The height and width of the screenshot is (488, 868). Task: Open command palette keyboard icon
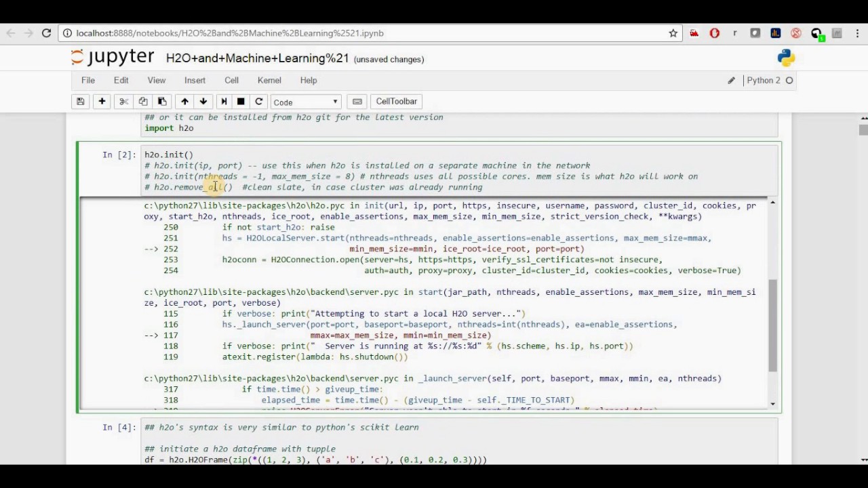point(357,102)
